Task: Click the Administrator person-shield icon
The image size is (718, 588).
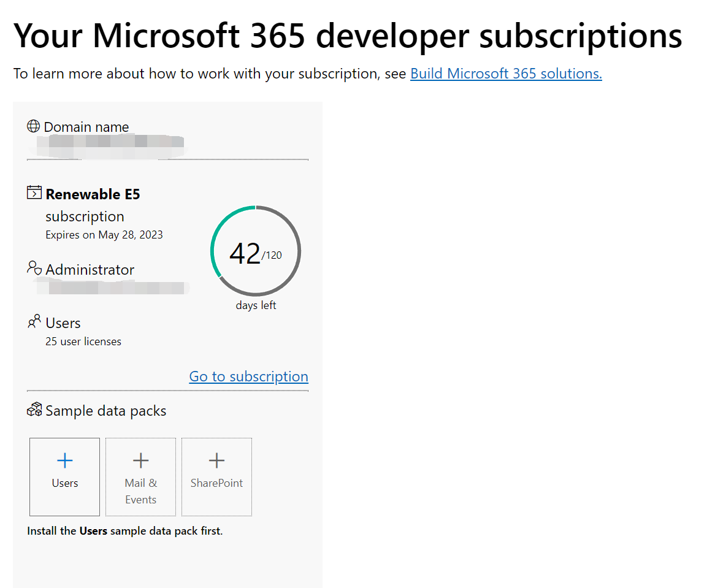Action: 34,269
